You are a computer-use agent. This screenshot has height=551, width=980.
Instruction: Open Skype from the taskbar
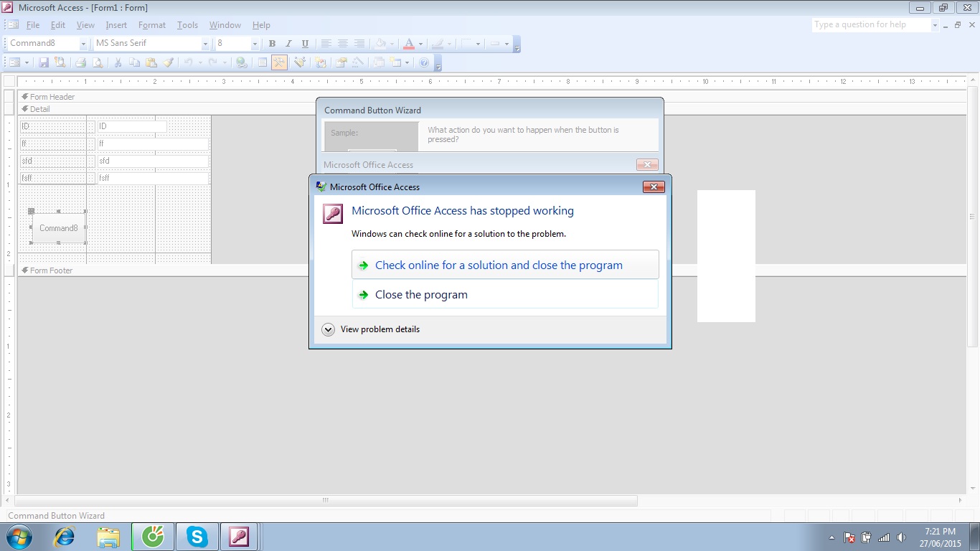point(196,537)
